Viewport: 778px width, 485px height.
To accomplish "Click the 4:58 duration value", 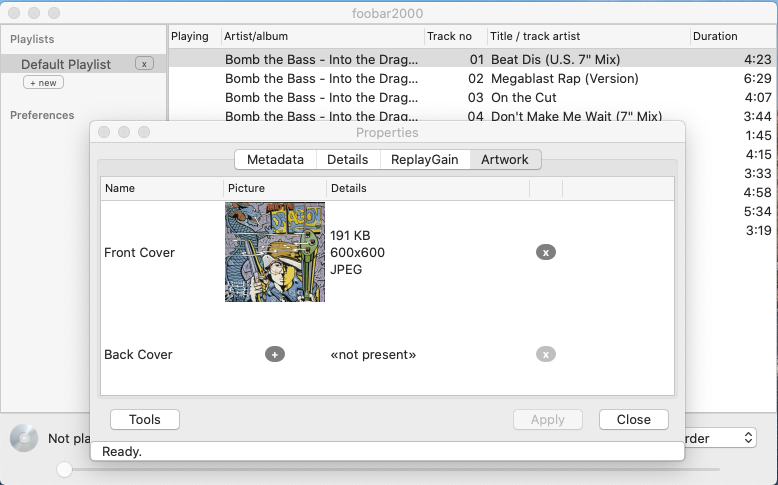I will [x=758, y=192].
